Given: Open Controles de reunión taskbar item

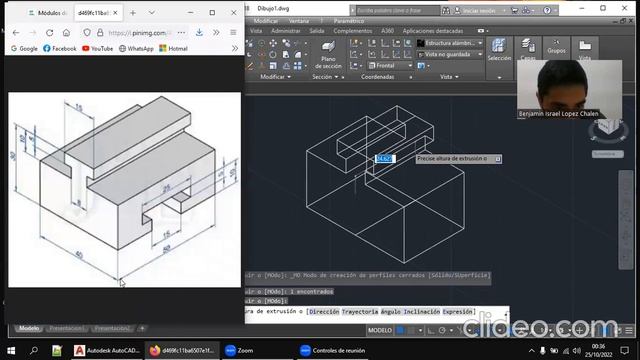Looking at the screenshot, I should [x=332, y=350].
